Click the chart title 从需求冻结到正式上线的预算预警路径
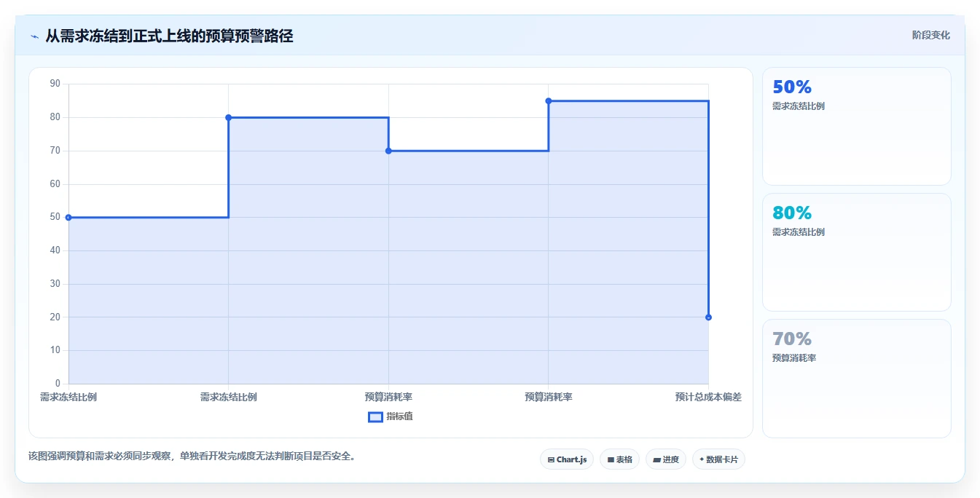This screenshot has width=980, height=498. click(169, 36)
